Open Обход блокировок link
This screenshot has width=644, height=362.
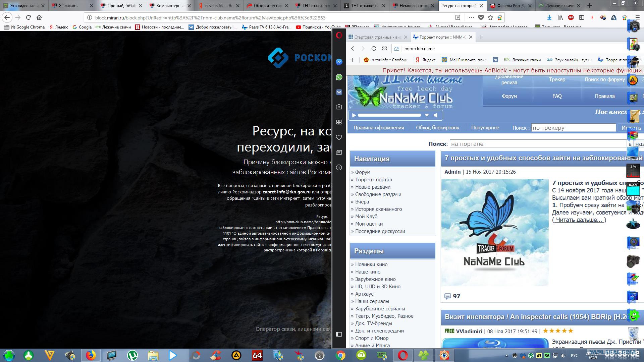pos(437,128)
